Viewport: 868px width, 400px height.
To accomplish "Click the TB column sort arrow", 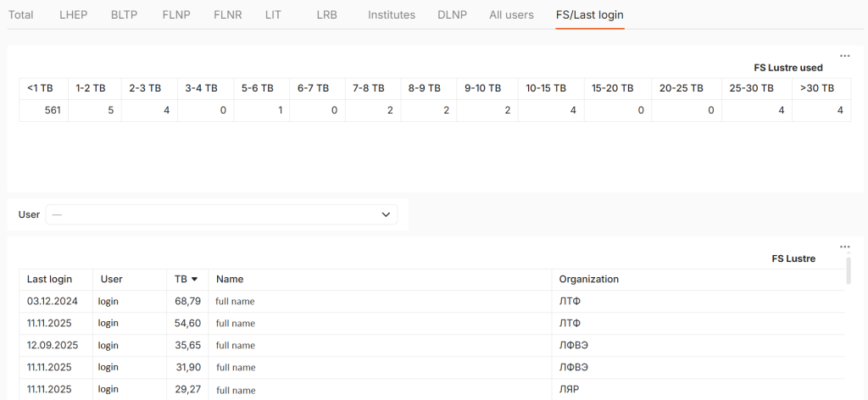I will point(194,280).
